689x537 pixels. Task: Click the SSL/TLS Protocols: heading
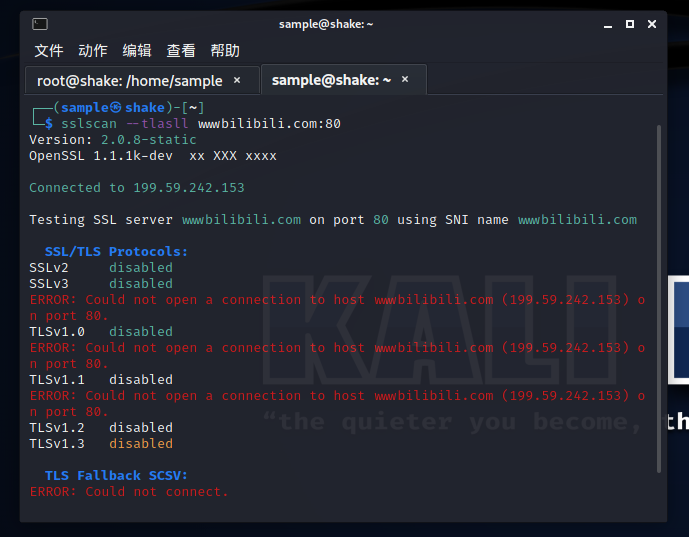(116, 252)
